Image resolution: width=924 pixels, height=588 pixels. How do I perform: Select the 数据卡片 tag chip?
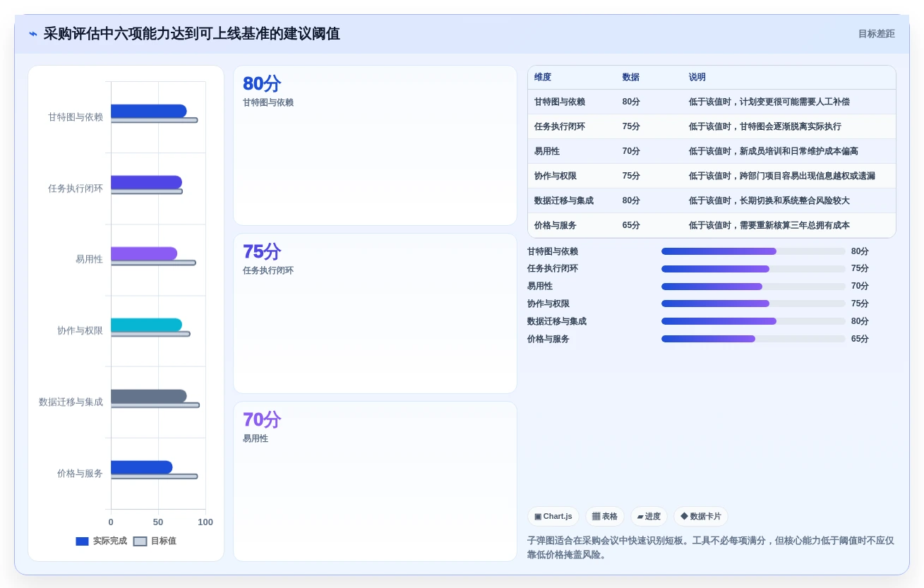click(x=701, y=517)
